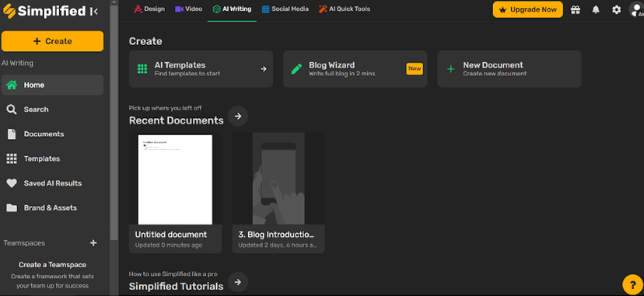Click the Simplified Tutorials heading
Viewport: 644px width, 296px height.
(x=177, y=286)
